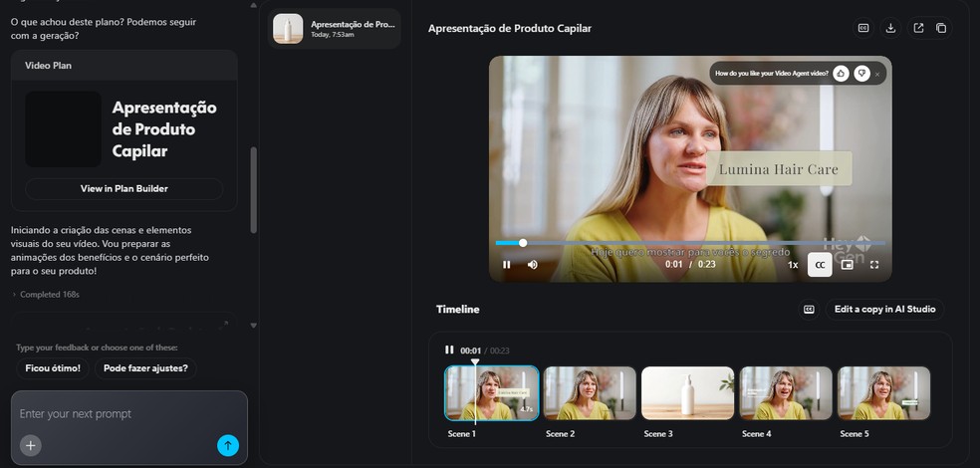Toggle the CC closed captions button in player
The height and width of the screenshot is (468, 980).
(x=820, y=265)
